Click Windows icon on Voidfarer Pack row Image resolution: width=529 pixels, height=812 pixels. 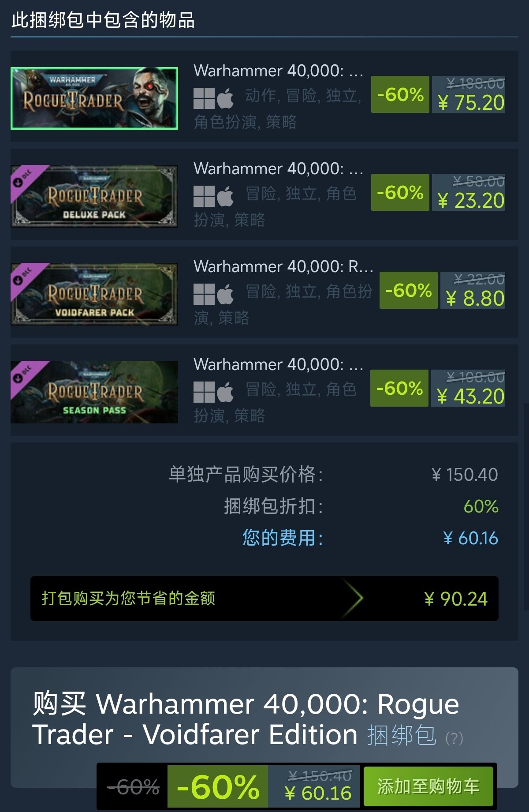pyautogui.click(x=204, y=294)
